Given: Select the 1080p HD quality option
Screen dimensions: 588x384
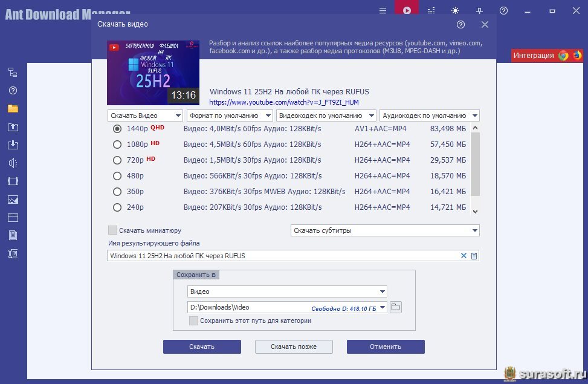Looking at the screenshot, I should (x=117, y=145).
